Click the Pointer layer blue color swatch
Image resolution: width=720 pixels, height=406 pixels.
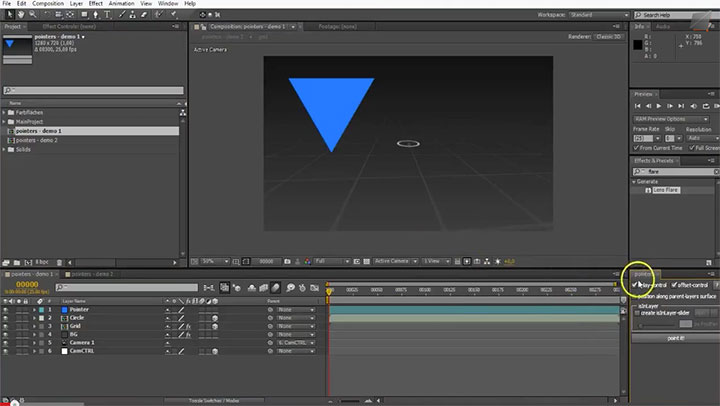pyautogui.click(x=65, y=310)
